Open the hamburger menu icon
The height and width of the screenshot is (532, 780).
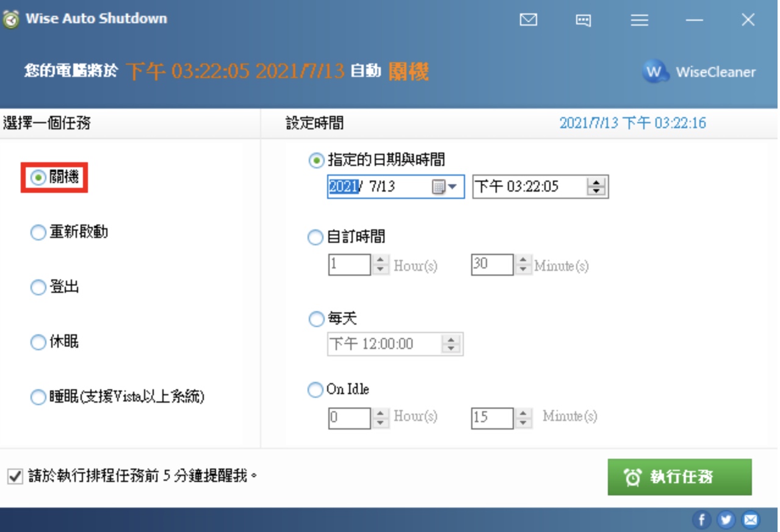(639, 20)
